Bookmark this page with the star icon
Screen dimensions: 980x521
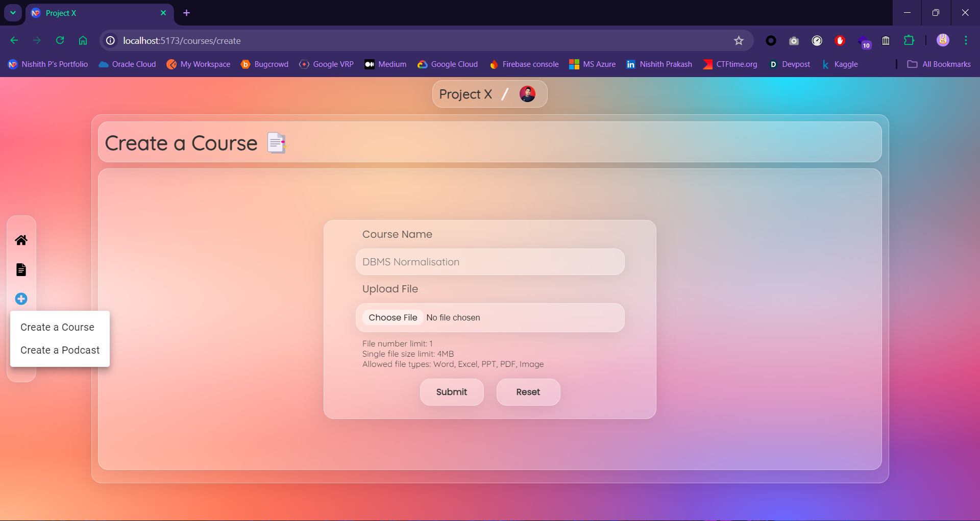[x=739, y=40]
